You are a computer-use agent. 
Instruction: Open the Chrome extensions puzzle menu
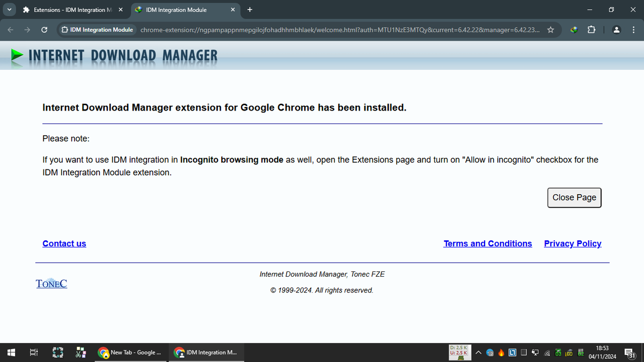(592, 29)
